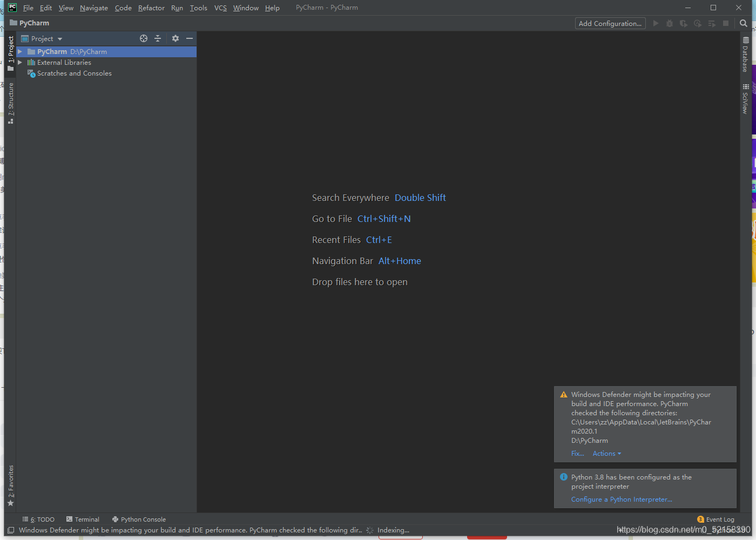
Task: Open the Window menu
Action: pyautogui.click(x=246, y=8)
